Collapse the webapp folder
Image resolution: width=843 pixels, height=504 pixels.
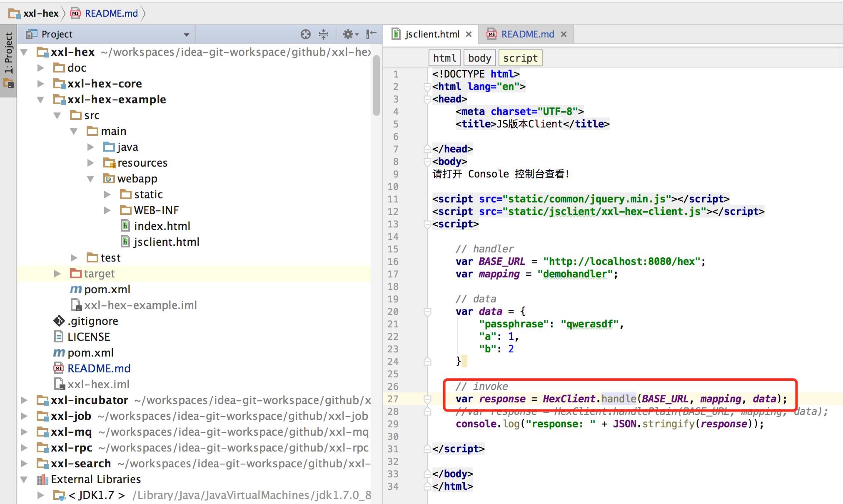coord(90,179)
